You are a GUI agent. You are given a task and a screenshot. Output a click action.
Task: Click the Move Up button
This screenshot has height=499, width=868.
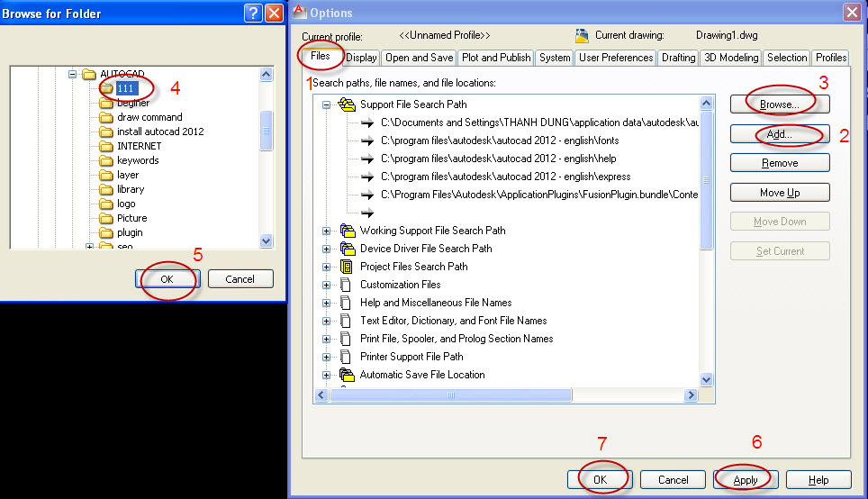coord(780,193)
